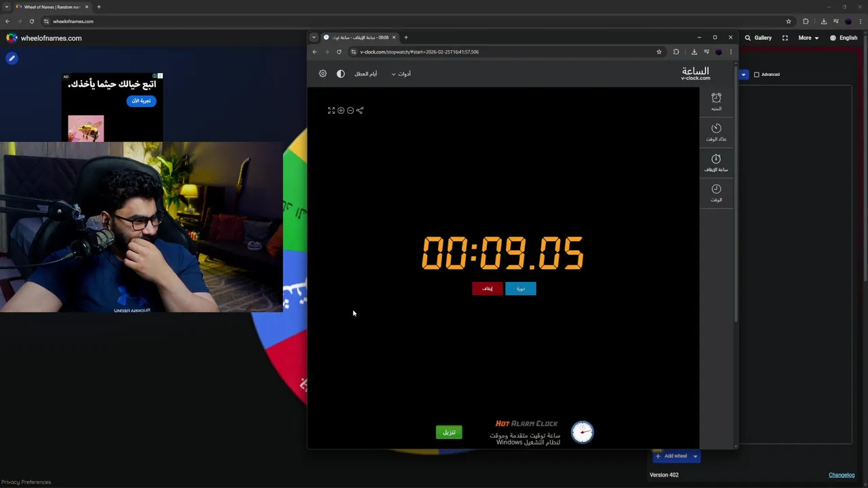This screenshot has width=868, height=488.
Task: Open extensions in Wheel of Names window
Action: [x=806, y=21]
